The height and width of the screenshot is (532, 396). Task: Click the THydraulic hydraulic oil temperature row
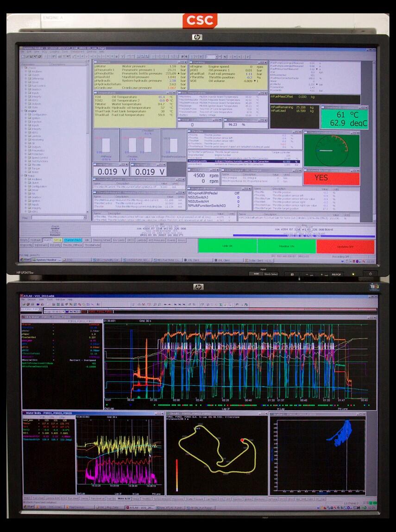(x=134, y=108)
